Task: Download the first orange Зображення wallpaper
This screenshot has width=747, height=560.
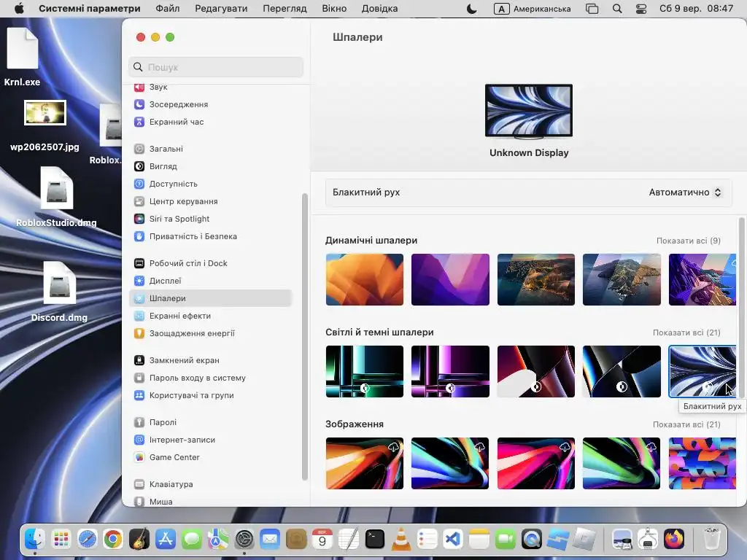Action: click(393, 447)
